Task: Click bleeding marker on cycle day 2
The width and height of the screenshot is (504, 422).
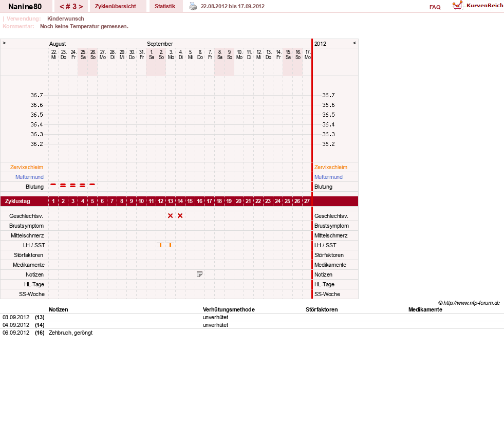Action: pos(63,185)
